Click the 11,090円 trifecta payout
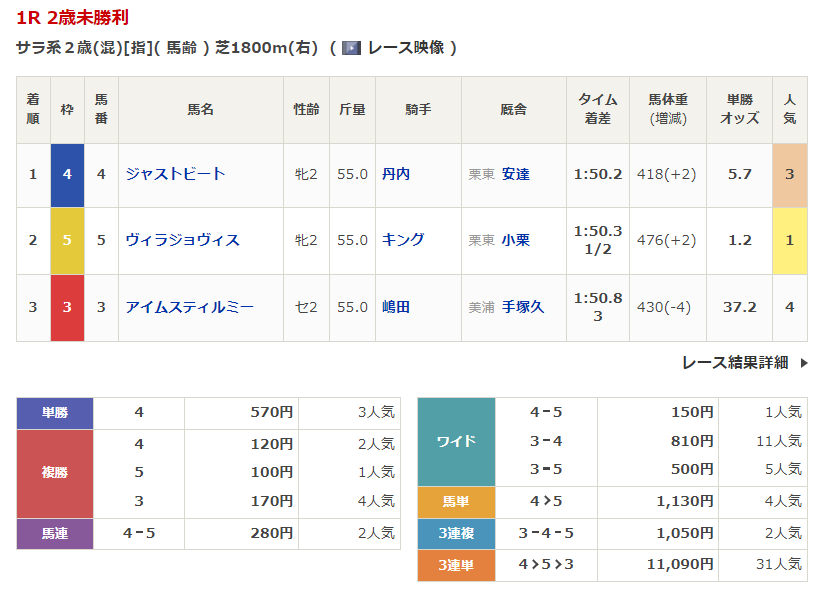820x591 pixels. [x=680, y=564]
